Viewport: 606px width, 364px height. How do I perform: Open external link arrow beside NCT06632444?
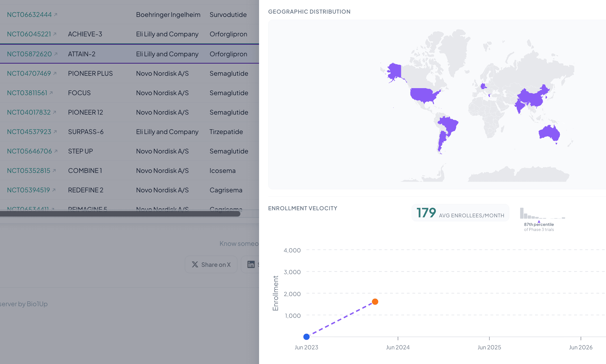[x=56, y=15]
